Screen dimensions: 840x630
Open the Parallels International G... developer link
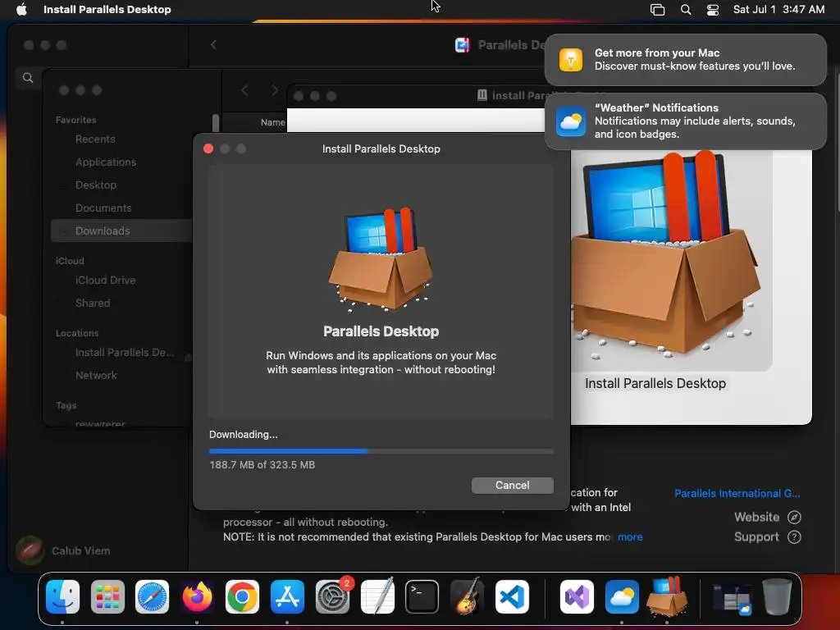coord(737,493)
